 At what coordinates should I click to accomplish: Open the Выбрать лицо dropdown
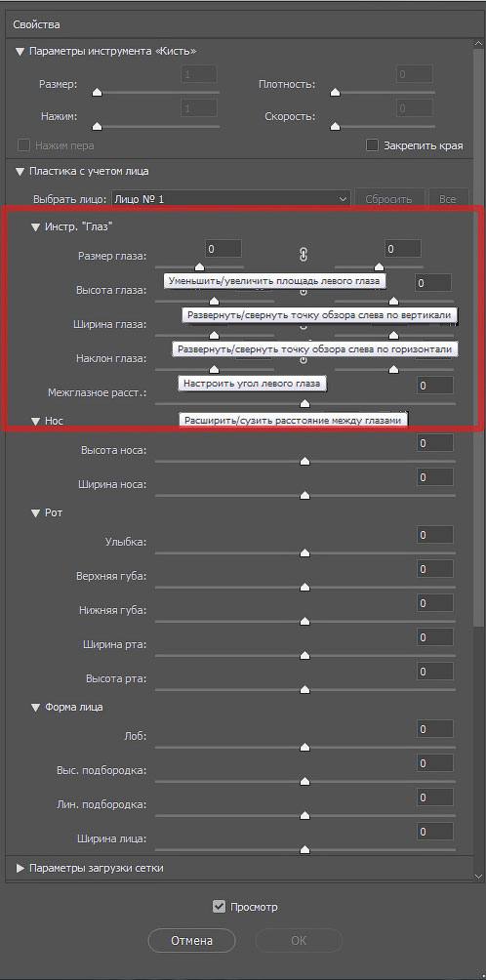[x=231, y=199]
